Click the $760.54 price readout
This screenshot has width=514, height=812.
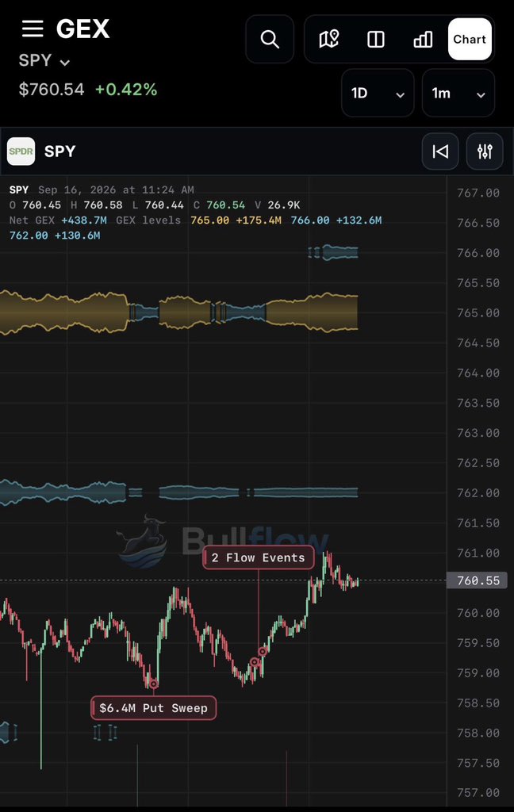[x=52, y=90]
